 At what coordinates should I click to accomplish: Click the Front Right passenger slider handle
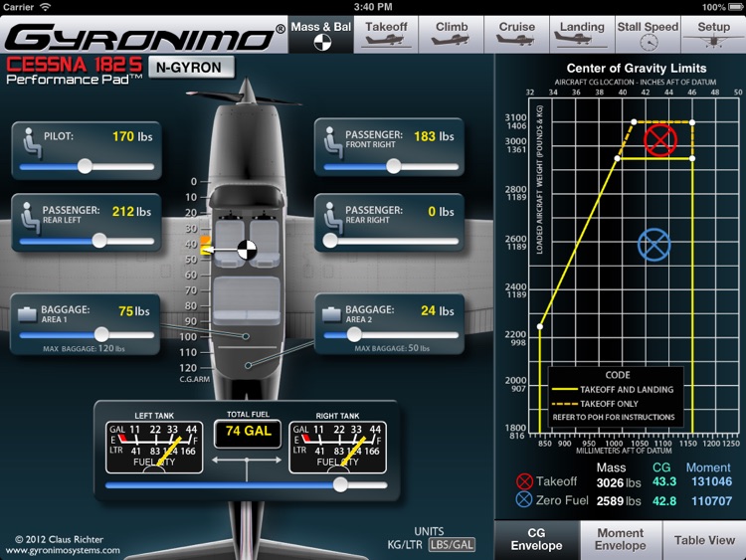point(394,166)
